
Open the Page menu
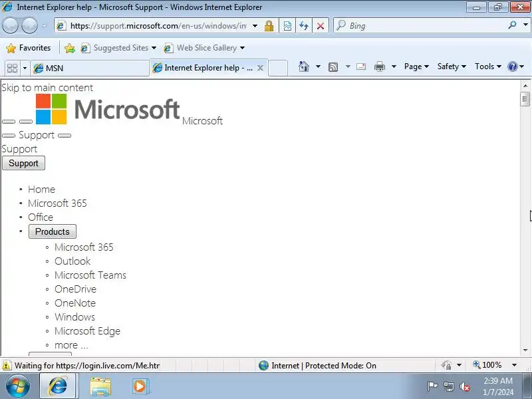click(x=416, y=66)
